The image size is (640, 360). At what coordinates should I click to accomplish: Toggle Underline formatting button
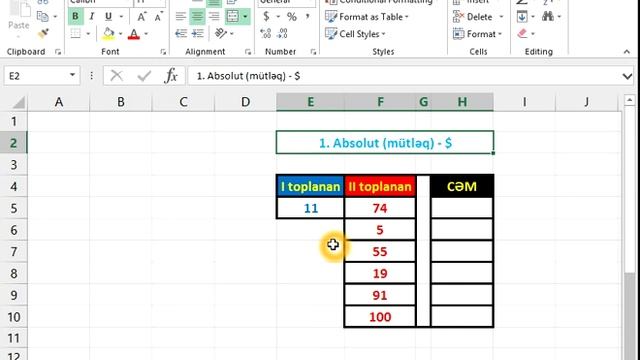coord(108,17)
